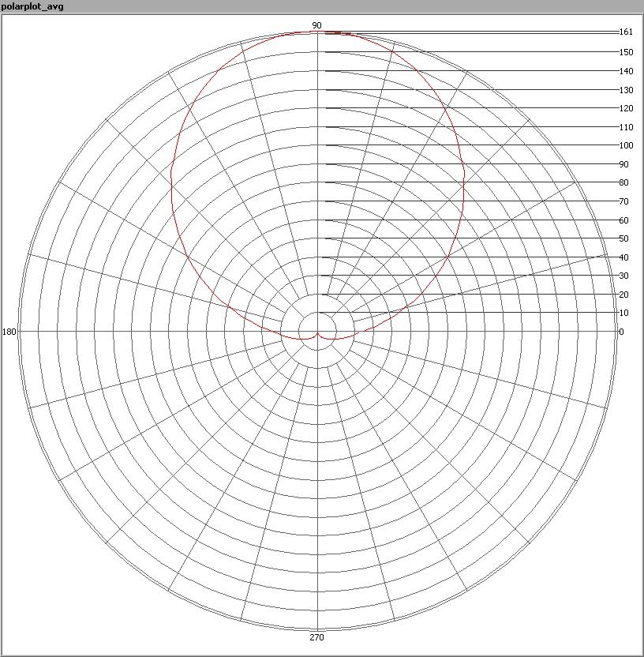
Task: Click the radial scale label 80
Action: (623, 182)
